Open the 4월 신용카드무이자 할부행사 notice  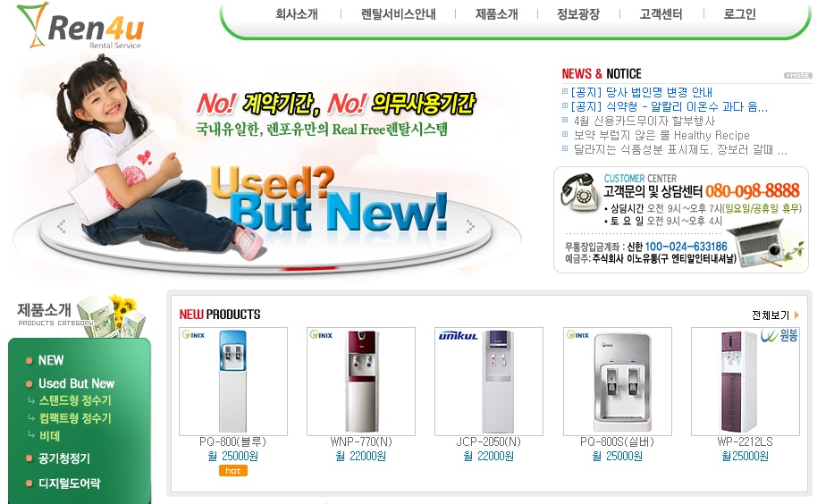(x=644, y=121)
